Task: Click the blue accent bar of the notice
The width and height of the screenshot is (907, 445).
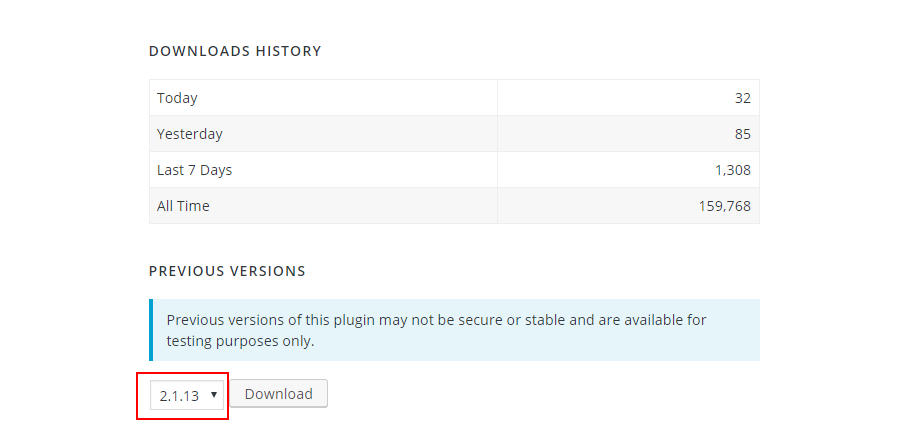Action: [x=152, y=330]
